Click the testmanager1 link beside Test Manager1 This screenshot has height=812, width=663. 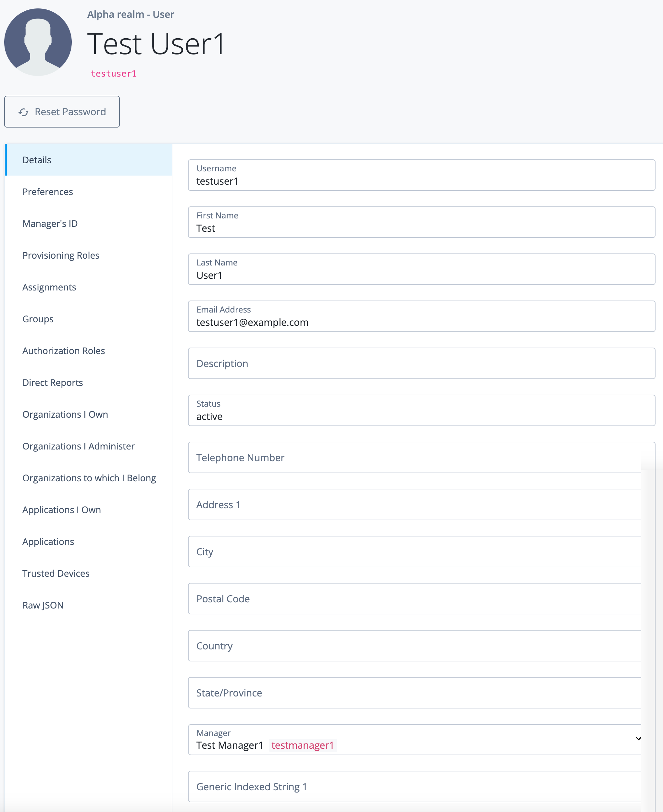[x=303, y=745]
